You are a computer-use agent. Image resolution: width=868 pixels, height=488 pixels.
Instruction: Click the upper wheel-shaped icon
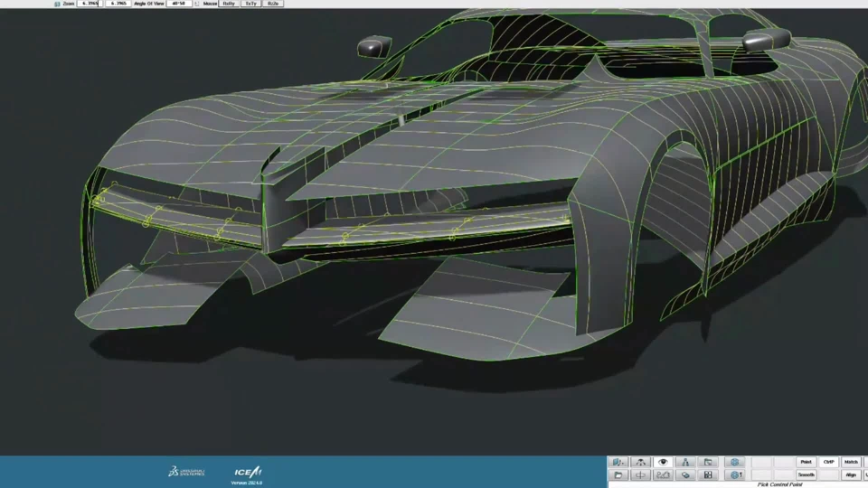(x=734, y=462)
